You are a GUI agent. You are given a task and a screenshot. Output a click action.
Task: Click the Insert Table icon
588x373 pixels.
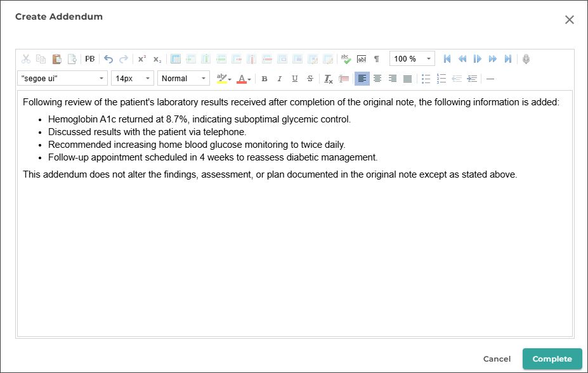point(176,59)
